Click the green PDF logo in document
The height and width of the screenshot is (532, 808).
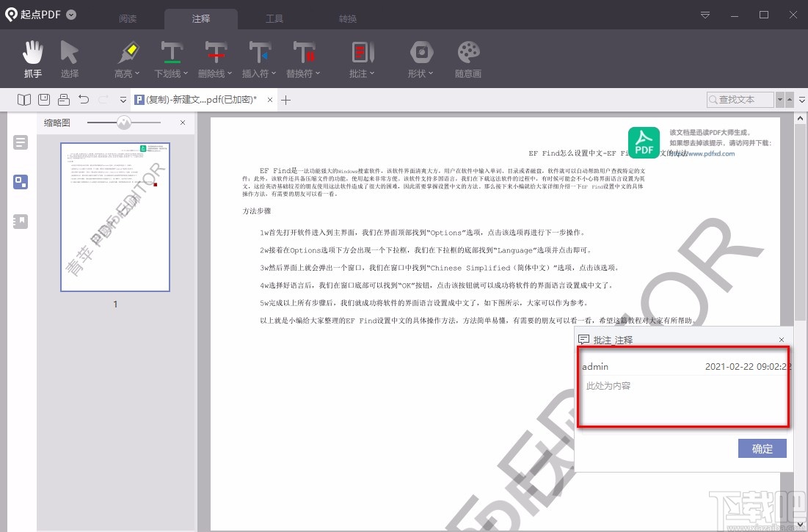[644, 142]
